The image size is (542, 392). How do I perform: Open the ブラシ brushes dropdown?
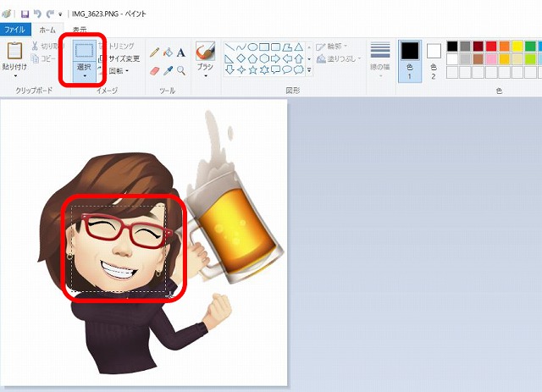tap(205, 75)
